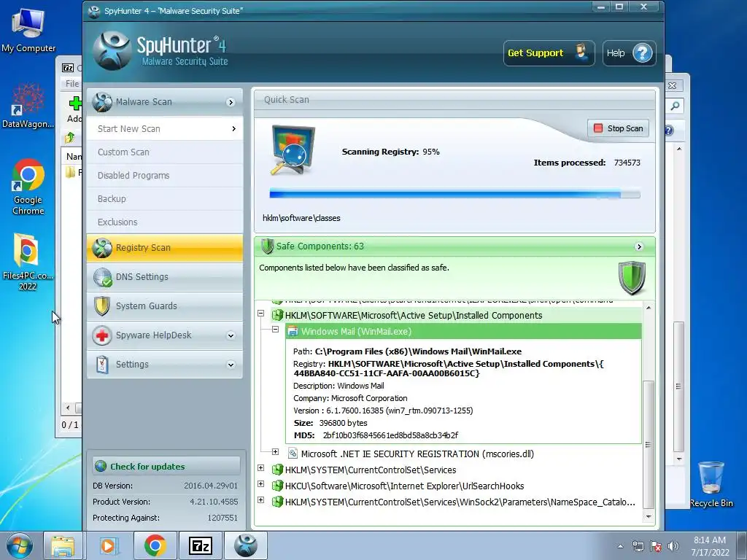Click Check for updates
Screen dimensions: 747x560
(166, 466)
